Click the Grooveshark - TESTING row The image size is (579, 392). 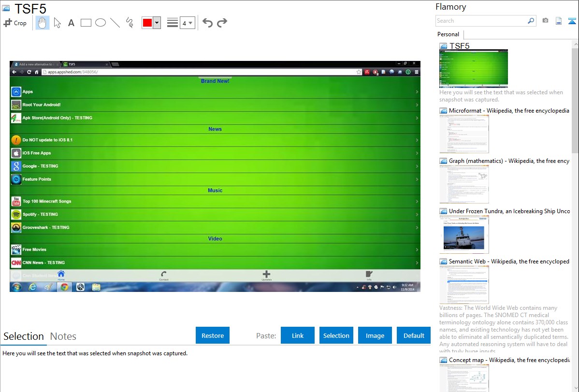(x=215, y=228)
